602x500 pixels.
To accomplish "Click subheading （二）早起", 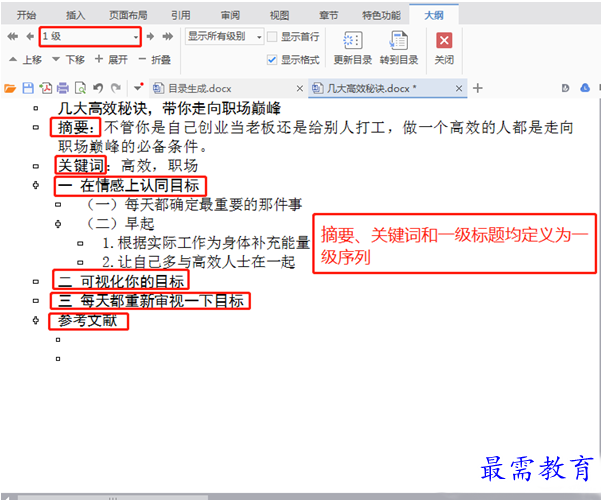I will [x=120, y=224].
